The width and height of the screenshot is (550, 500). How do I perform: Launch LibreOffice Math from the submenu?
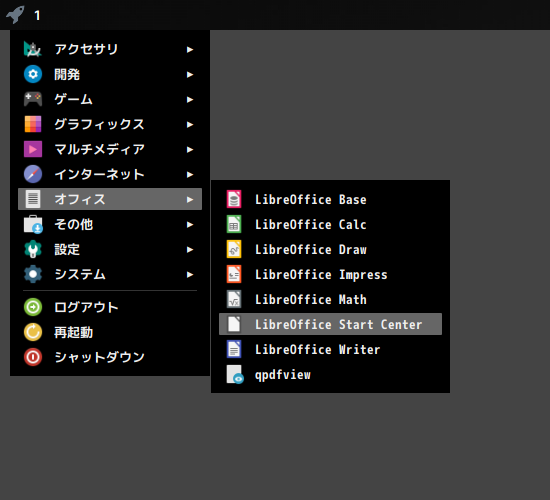point(330,299)
